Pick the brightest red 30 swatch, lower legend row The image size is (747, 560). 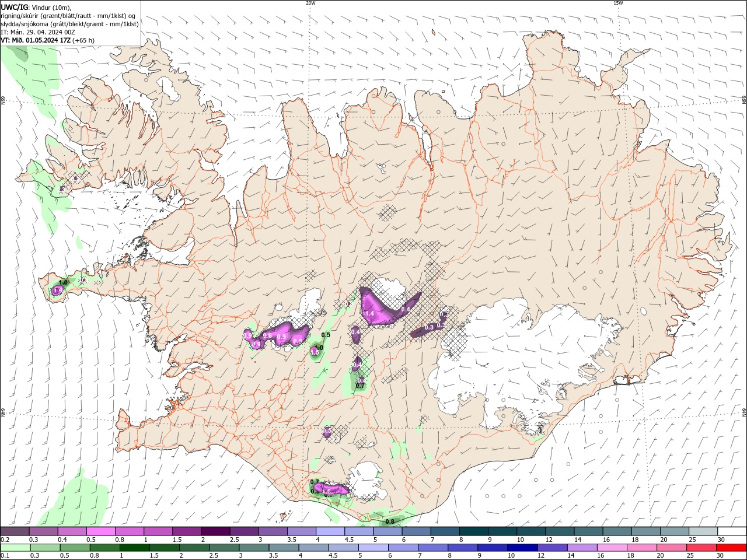[x=731, y=548]
